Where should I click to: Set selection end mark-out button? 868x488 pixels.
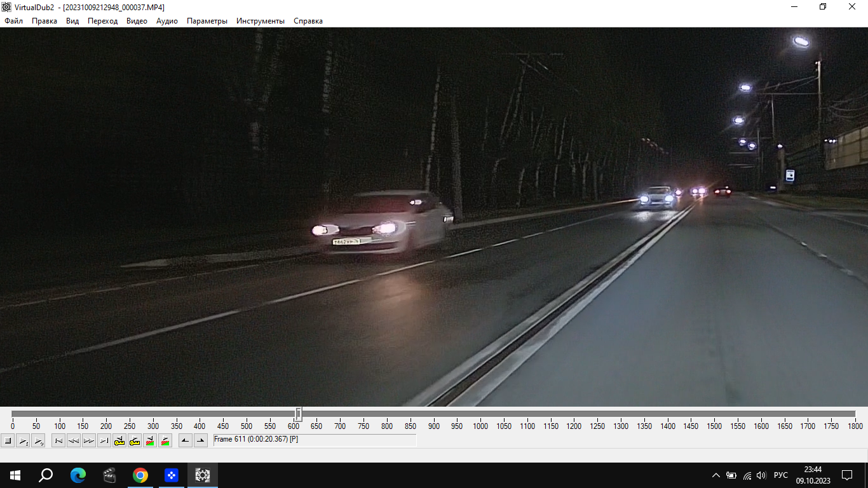(201, 440)
